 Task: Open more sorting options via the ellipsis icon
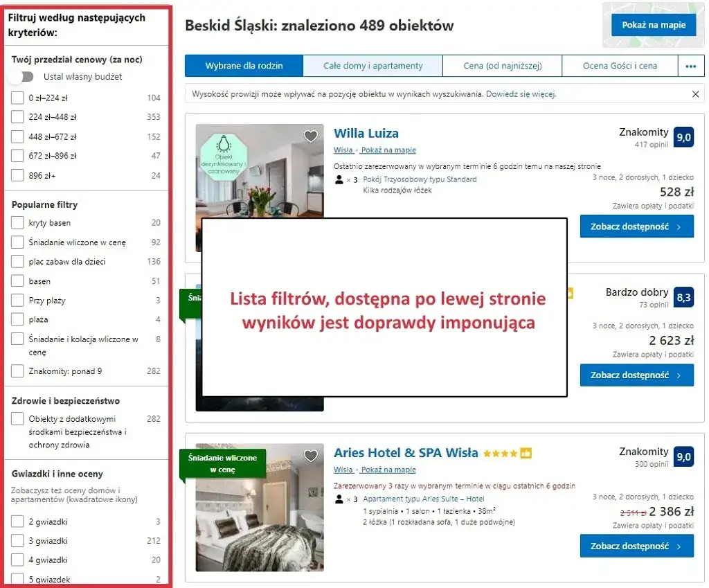[690, 65]
